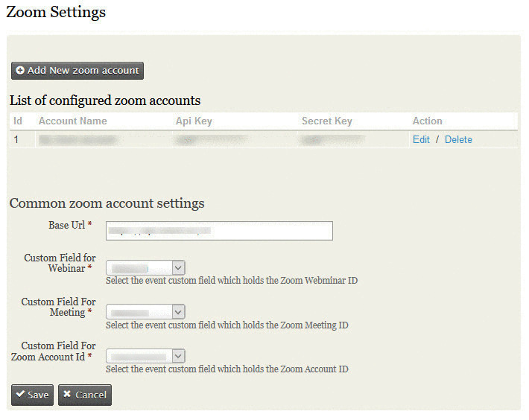Viewport: 529px width, 420px height.
Task: Click the Id column header
Action: coord(18,121)
